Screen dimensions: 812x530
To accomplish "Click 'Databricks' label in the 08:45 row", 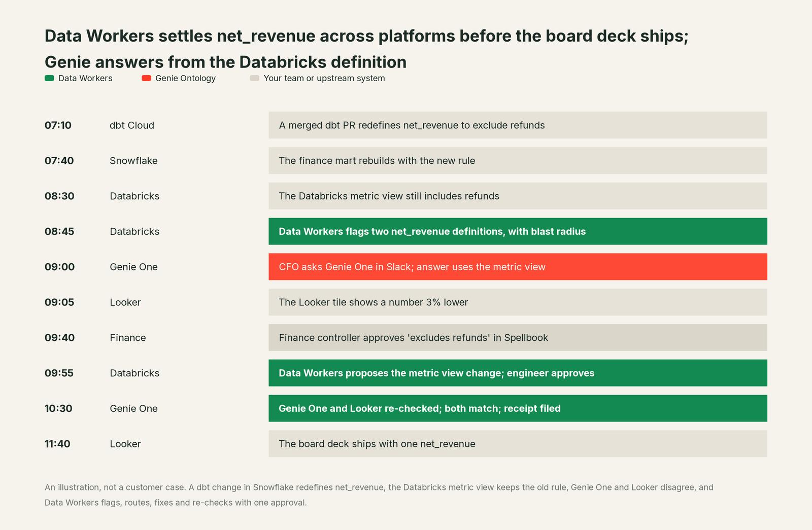I will pyautogui.click(x=134, y=231).
